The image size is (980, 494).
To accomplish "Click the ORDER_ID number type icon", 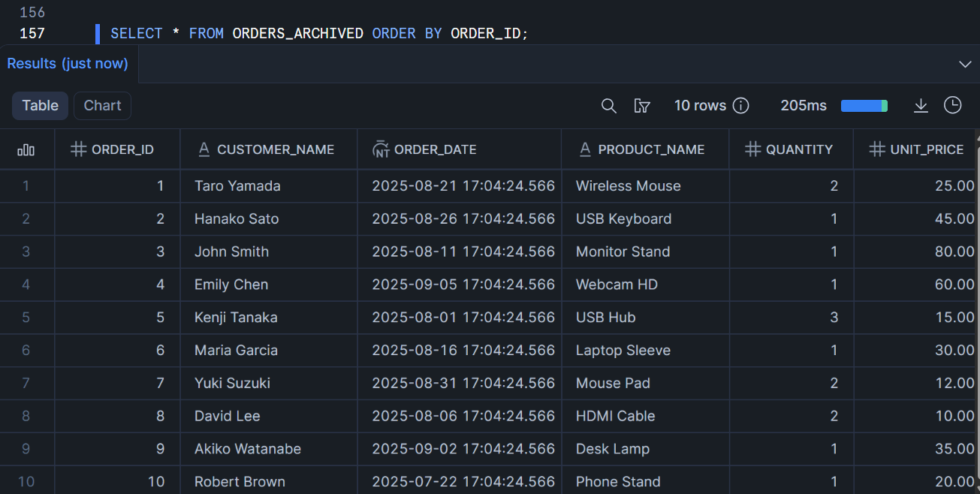I will click(78, 149).
